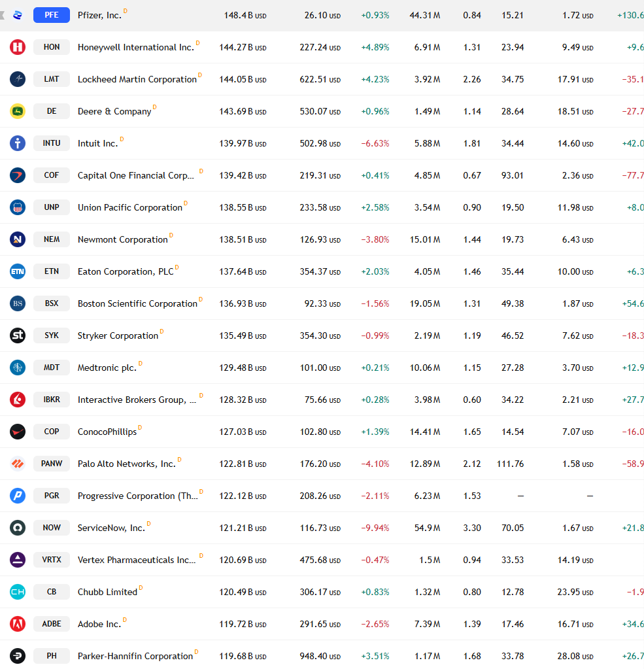The width and height of the screenshot is (644, 669).
Task: Click the 129.48 B USD market cap
Action: [x=243, y=368]
